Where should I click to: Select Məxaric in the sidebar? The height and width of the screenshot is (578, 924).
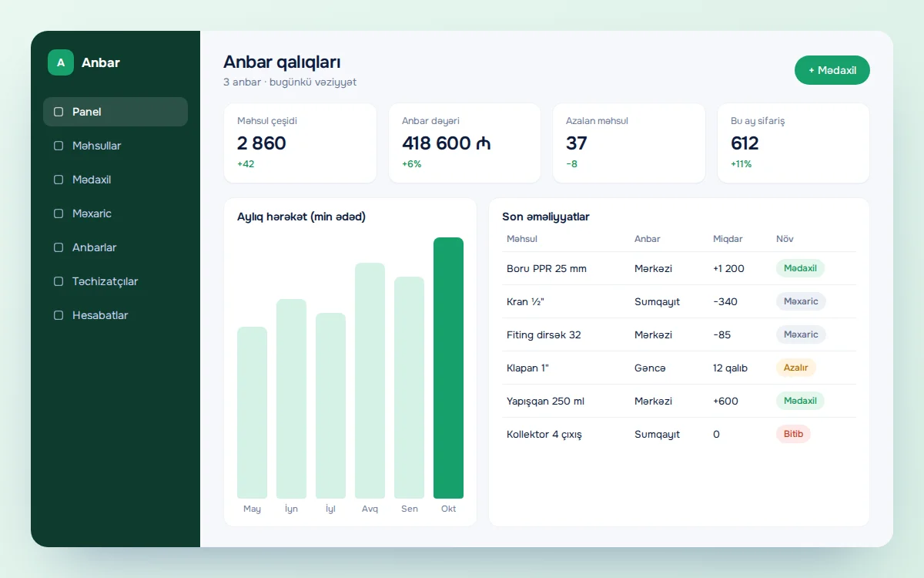(x=115, y=213)
